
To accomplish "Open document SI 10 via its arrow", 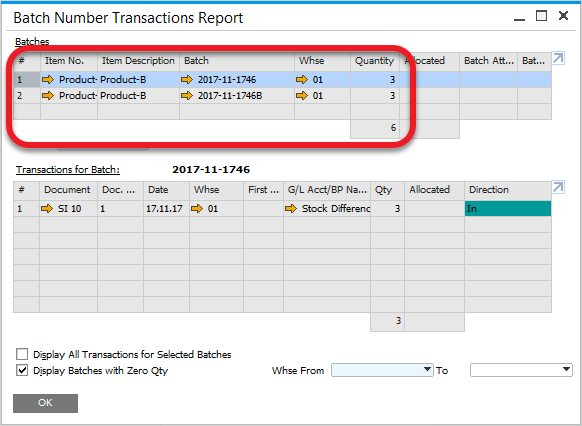I will pyautogui.click(x=47, y=209).
